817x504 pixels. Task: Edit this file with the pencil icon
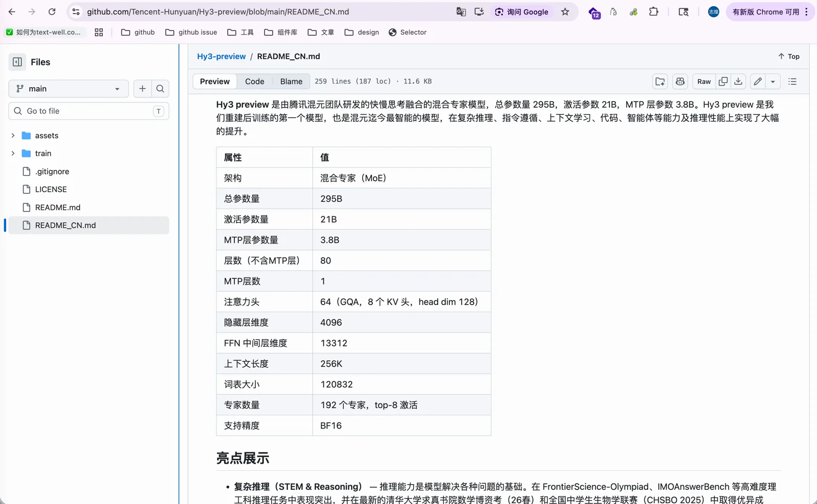click(758, 82)
